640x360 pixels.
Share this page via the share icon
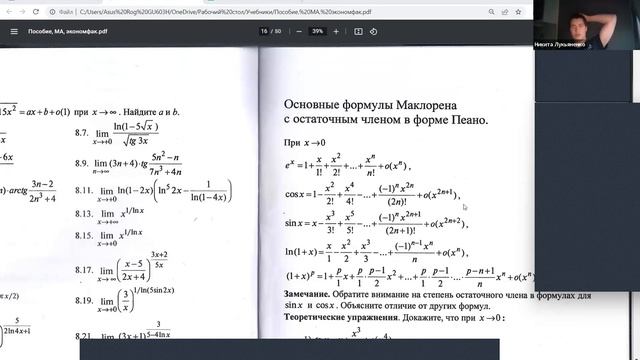[505, 12]
